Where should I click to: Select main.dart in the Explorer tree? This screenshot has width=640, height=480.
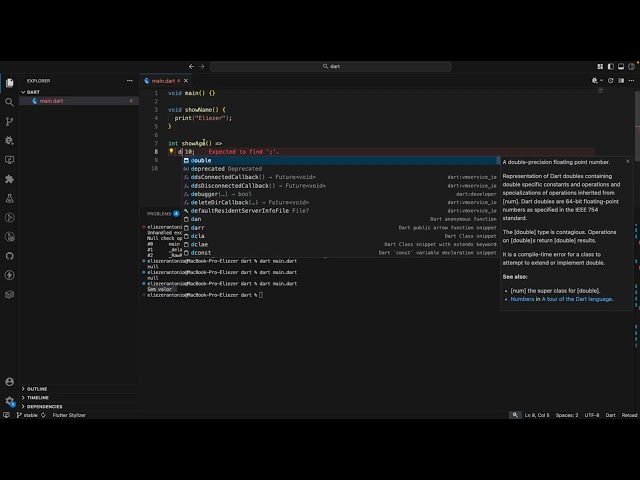pos(79,101)
